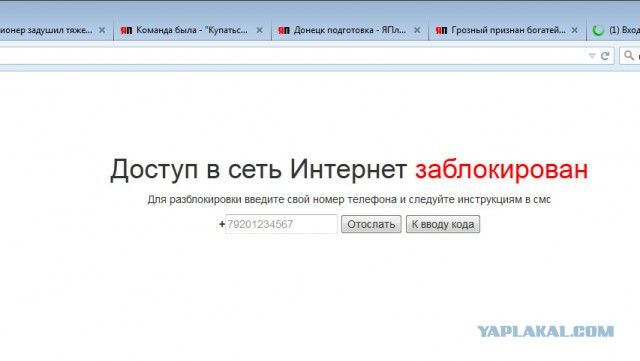The height and width of the screenshot is (361, 640).
Task: Click the green loading spinner on '(1) Вход' tab
Action: [x=598, y=30]
